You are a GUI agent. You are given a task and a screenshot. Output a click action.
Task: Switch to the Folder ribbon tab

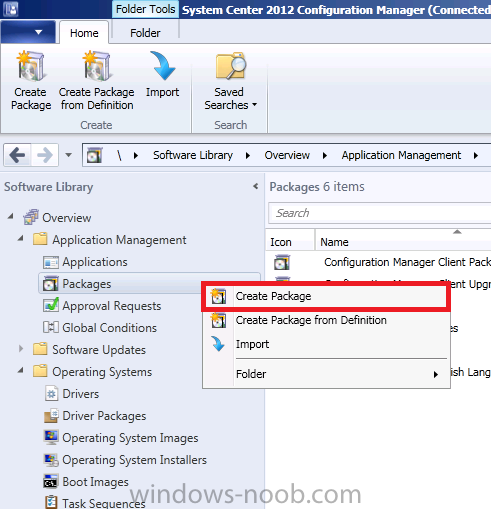coord(145,33)
